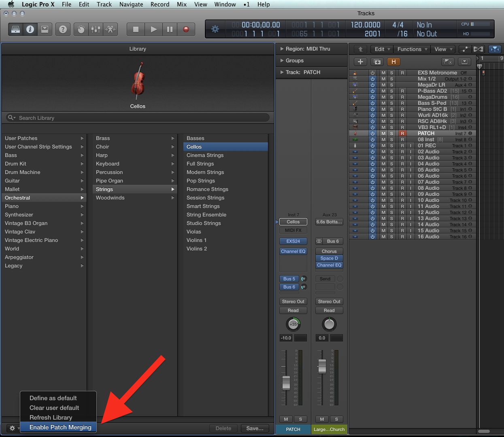Click the Chorus effect slot

[x=329, y=251]
